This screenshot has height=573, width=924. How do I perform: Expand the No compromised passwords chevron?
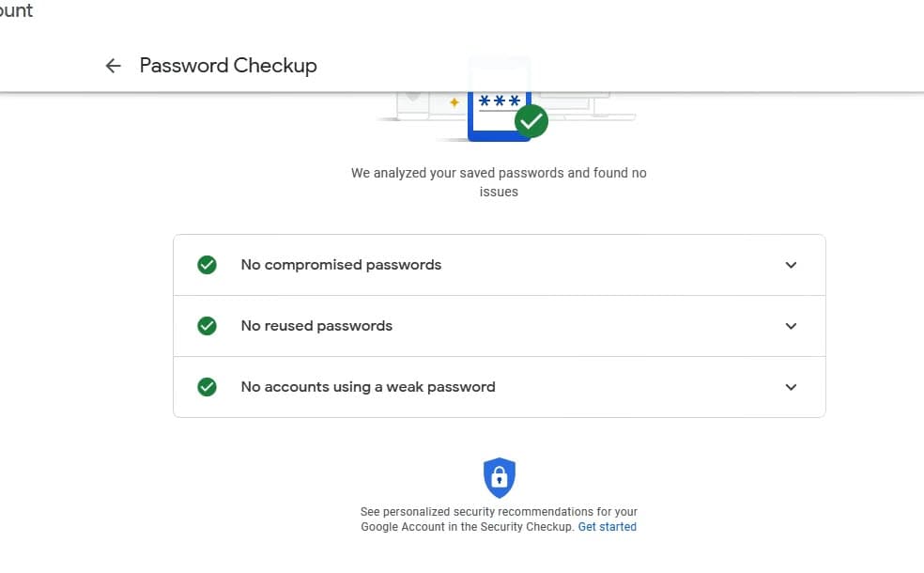point(791,265)
